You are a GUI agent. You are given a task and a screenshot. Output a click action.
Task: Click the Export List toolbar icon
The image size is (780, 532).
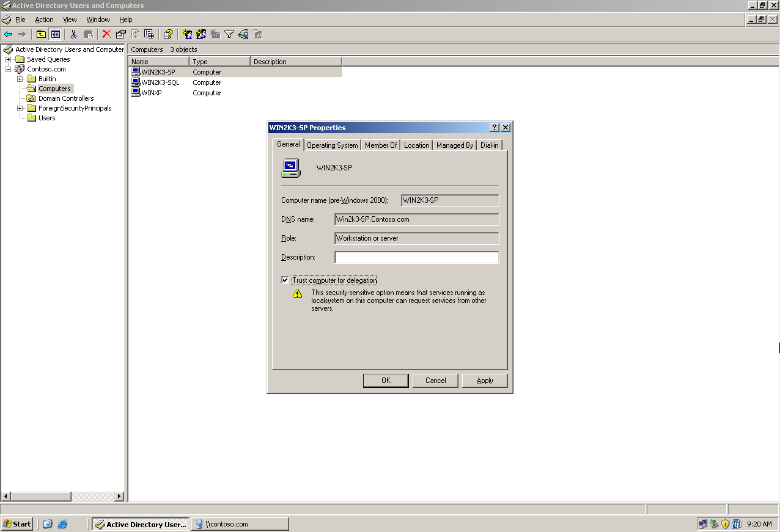pos(149,34)
